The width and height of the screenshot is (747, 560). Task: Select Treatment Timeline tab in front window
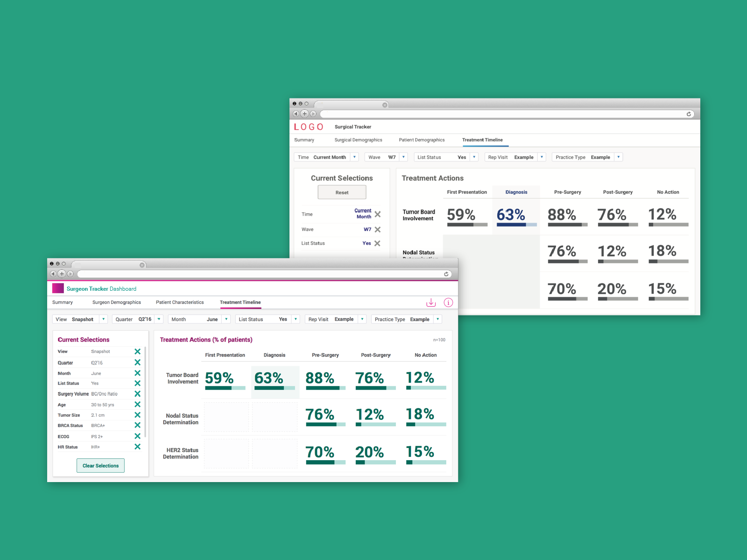240,302
